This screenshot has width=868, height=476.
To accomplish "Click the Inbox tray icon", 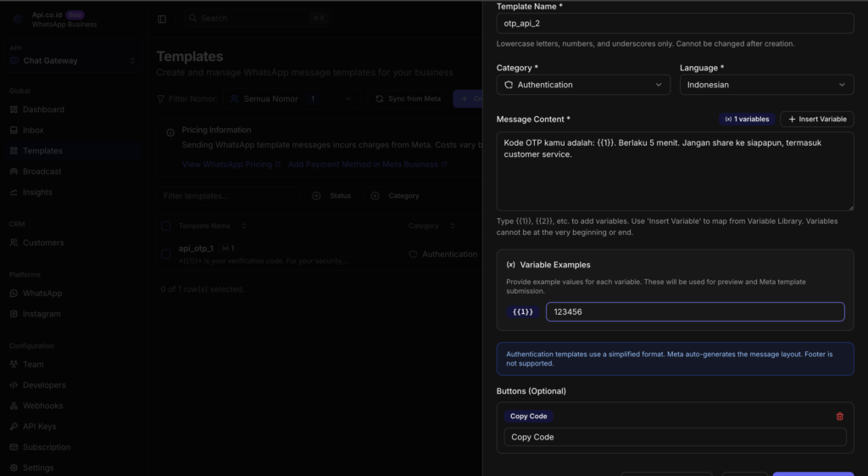I will (14, 130).
